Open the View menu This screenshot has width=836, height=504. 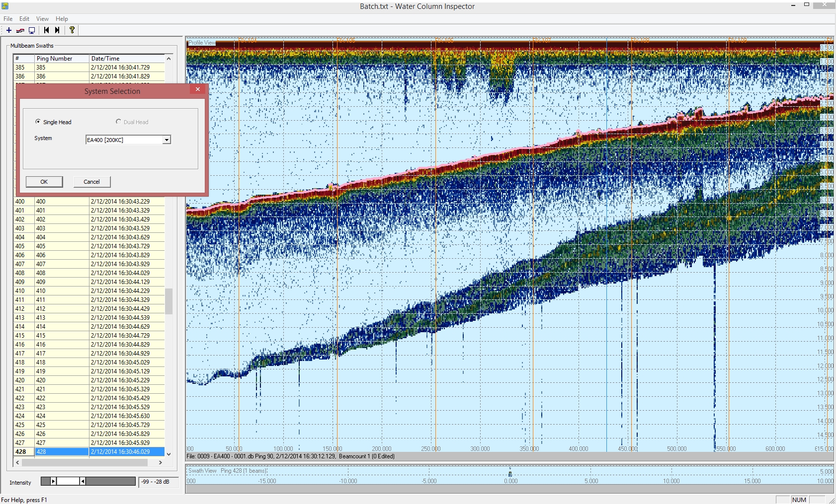(x=42, y=19)
